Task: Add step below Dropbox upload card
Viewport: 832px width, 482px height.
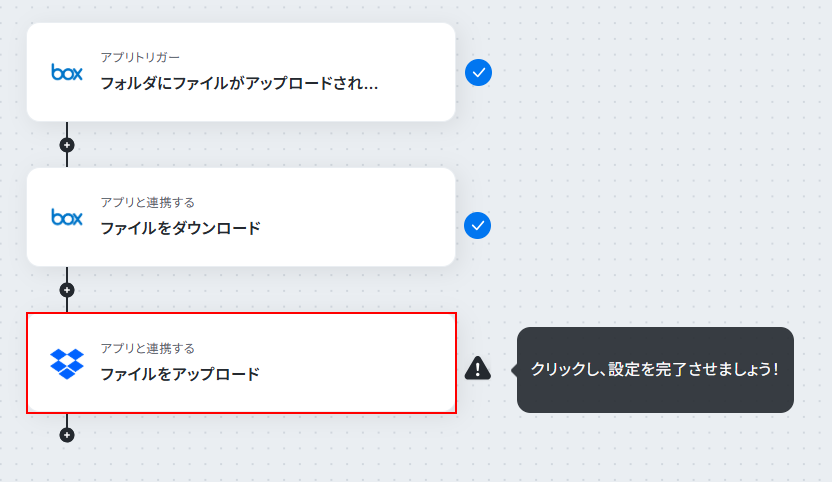Action: 67,435
